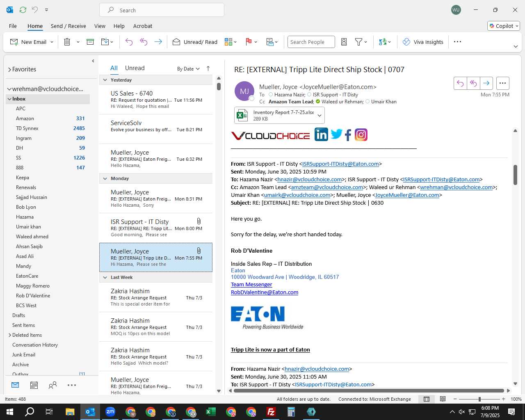Open the By Date sort dropdown
This screenshot has height=420, width=525.
coord(188,68)
